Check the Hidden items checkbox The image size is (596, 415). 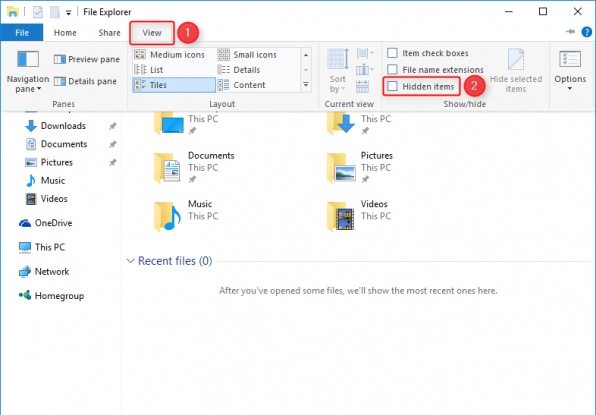[392, 87]
